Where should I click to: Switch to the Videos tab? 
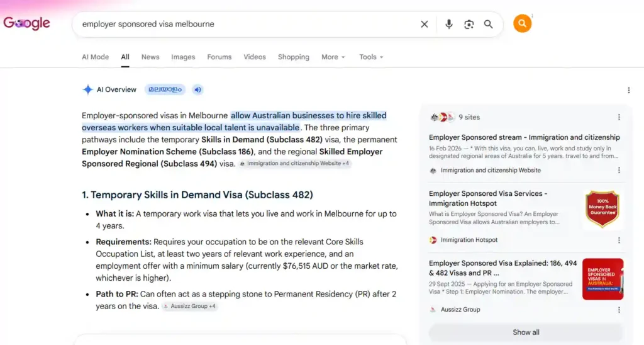click(x=255, y=57)
